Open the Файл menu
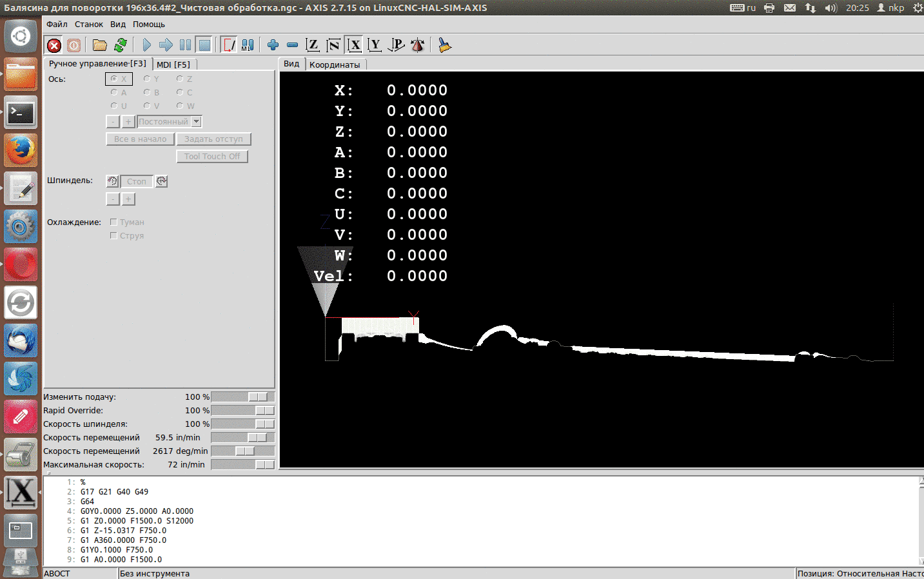This screenshot has height=579, width=924. click(x=57, y=24)
